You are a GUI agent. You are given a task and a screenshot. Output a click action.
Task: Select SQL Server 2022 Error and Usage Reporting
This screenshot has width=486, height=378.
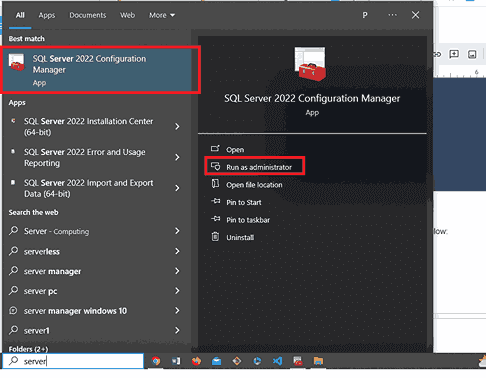(85, 157)
